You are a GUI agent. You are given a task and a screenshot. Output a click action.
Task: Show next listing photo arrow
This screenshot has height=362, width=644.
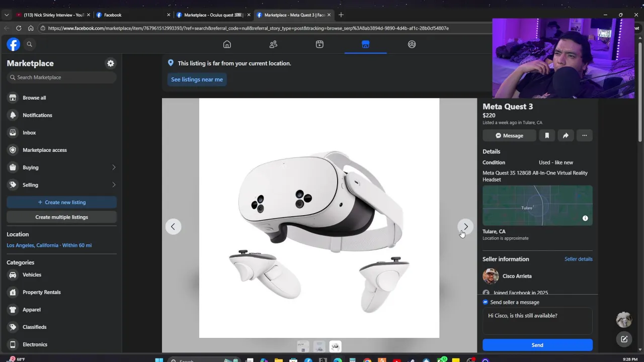coord(466,227)
